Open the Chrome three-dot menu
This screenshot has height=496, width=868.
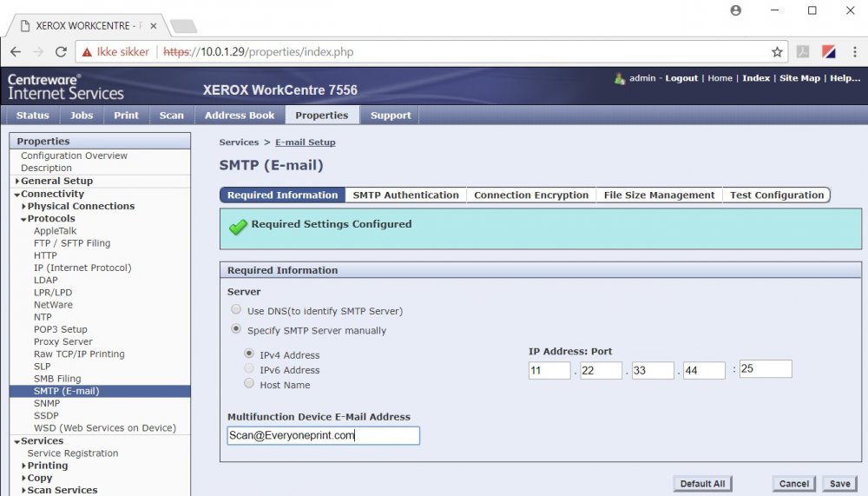[853, 52]
